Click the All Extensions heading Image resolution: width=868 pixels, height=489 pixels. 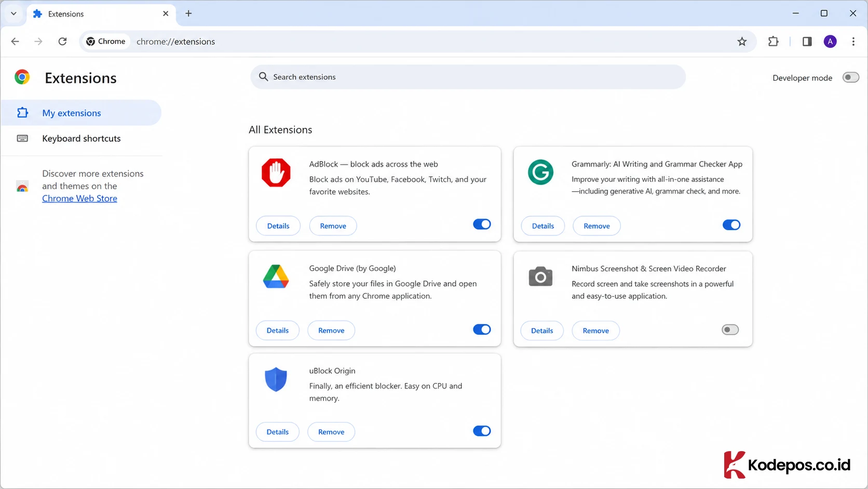[x=280, y=130]
